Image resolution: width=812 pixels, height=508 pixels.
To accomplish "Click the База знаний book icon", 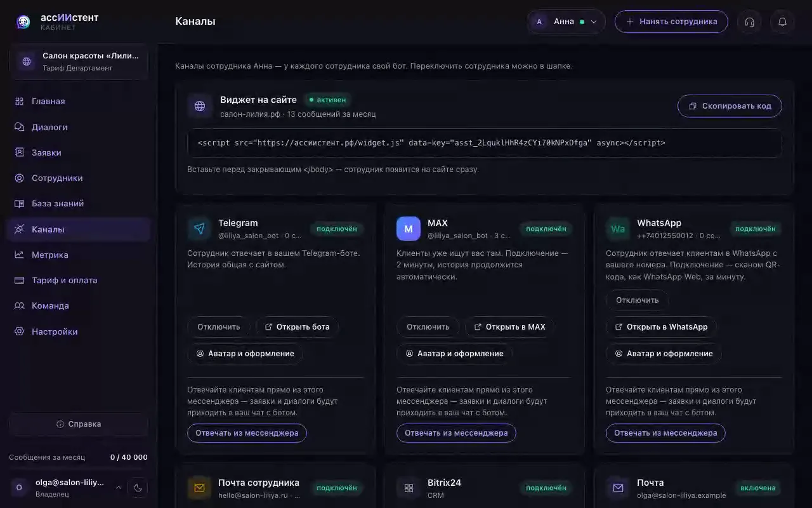I will pos(19,203).
